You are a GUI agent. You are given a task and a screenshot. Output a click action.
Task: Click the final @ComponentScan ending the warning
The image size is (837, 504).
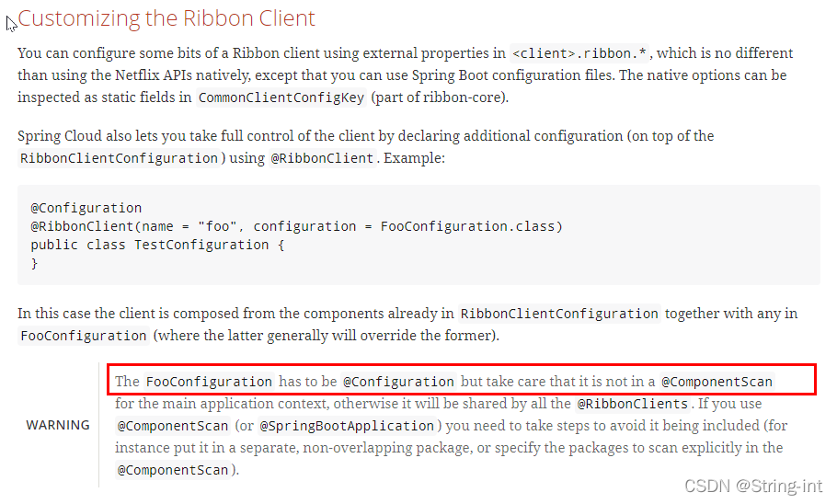click(x=173, y=470)
